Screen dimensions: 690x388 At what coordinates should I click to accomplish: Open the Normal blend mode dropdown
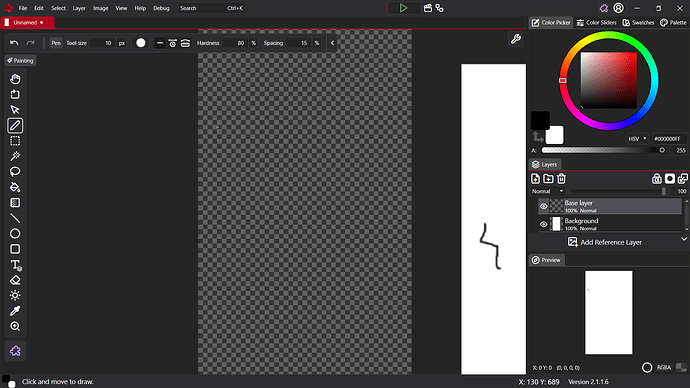point(547,191)
